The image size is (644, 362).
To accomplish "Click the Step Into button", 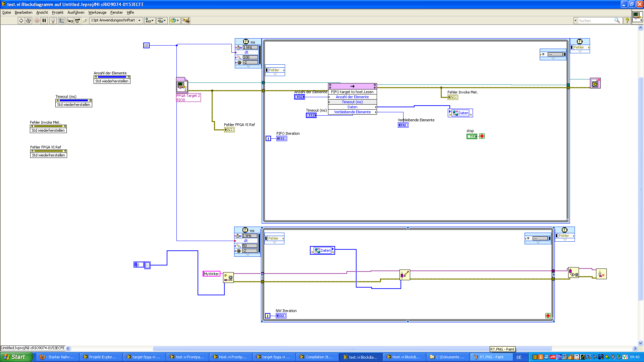I will (x=70, y=21).
